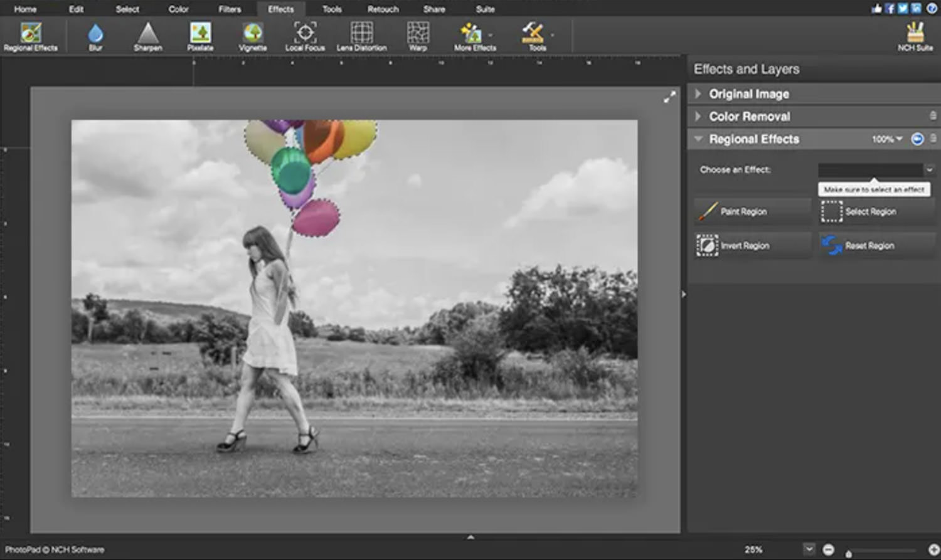Click the Regional Effects toolbar icon
Viewport: 941px width, 560px height.
click(30, 36)
